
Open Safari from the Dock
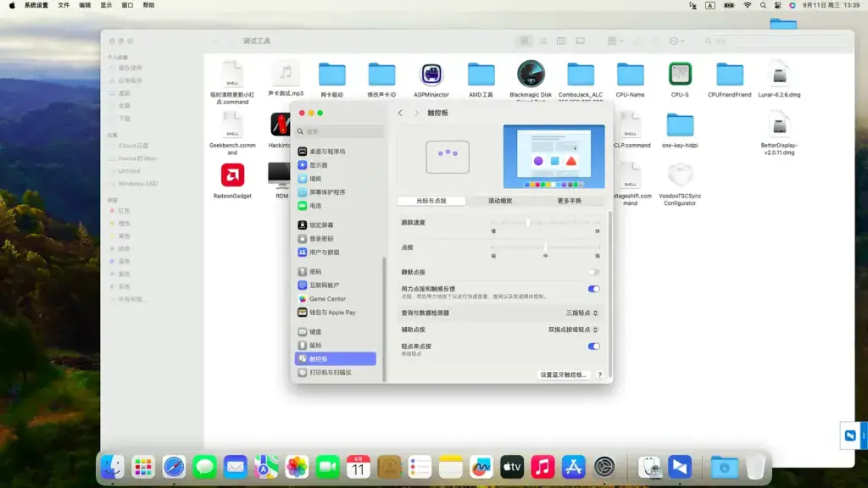174,467
